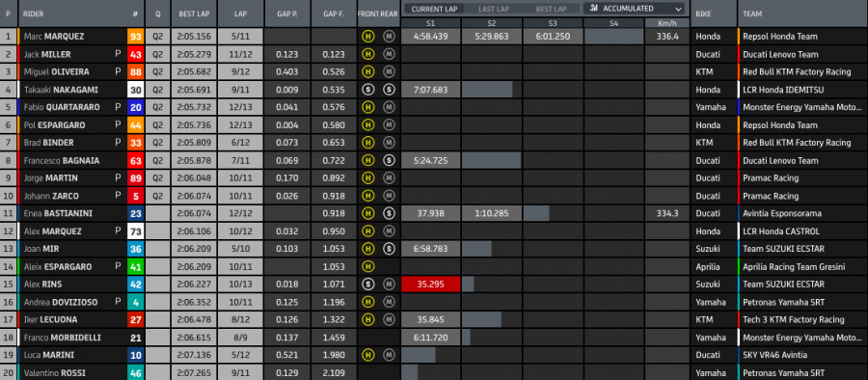This screenshot has height=380, width=868.
Task: Select number badge 93 of Marc Marquez
Action: 136,37
